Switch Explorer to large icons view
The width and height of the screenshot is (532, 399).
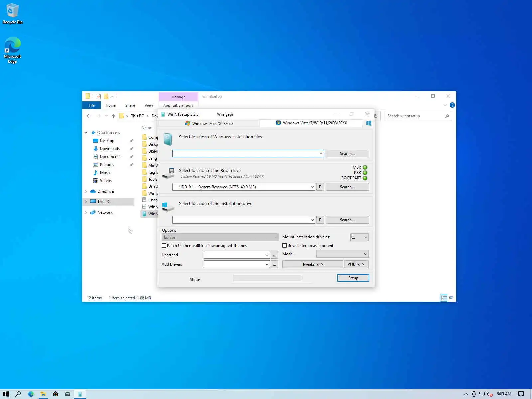[451, 298]
